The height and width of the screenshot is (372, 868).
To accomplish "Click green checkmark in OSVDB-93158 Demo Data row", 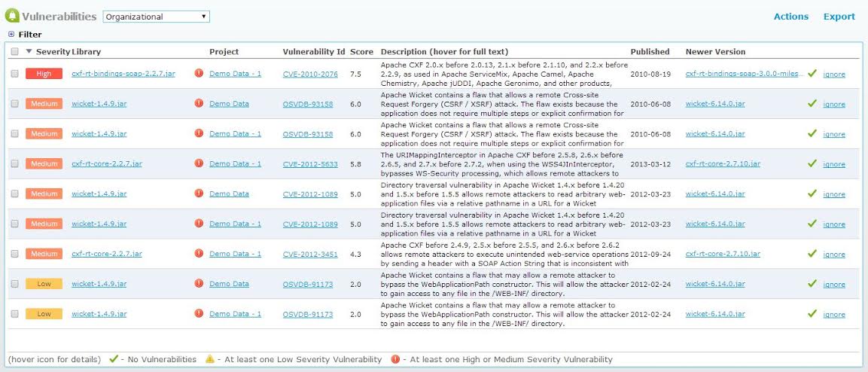I will coord(812,103).
